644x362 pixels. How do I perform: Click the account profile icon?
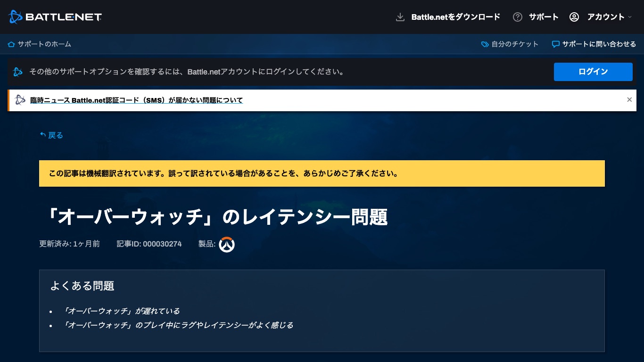click(574, 17)
